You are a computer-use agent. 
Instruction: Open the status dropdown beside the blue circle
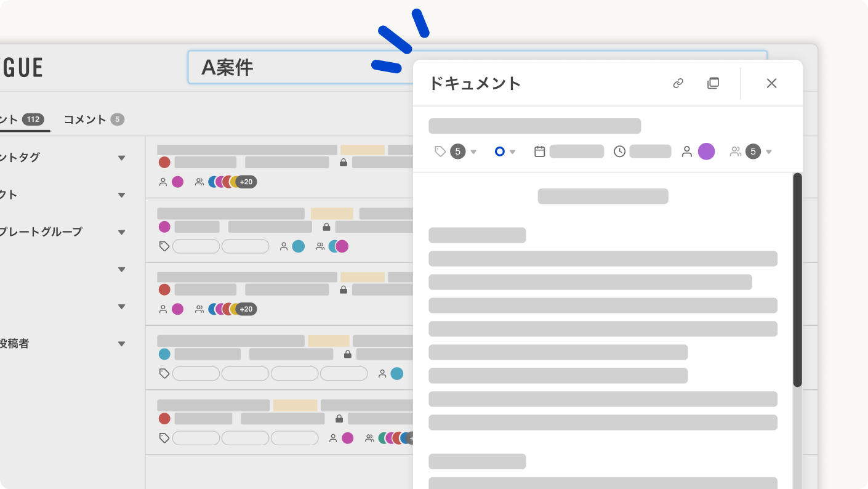pos(513,152)
